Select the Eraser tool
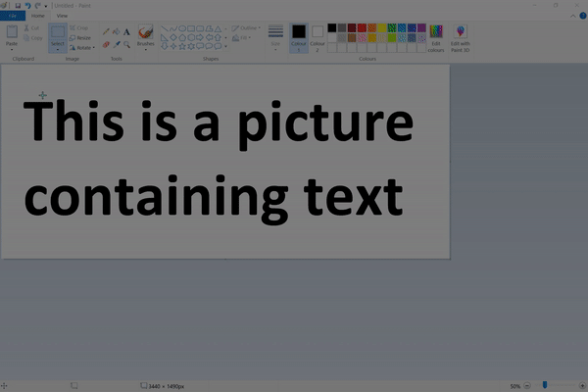The image size is (588, 392). tap(106, 45)
